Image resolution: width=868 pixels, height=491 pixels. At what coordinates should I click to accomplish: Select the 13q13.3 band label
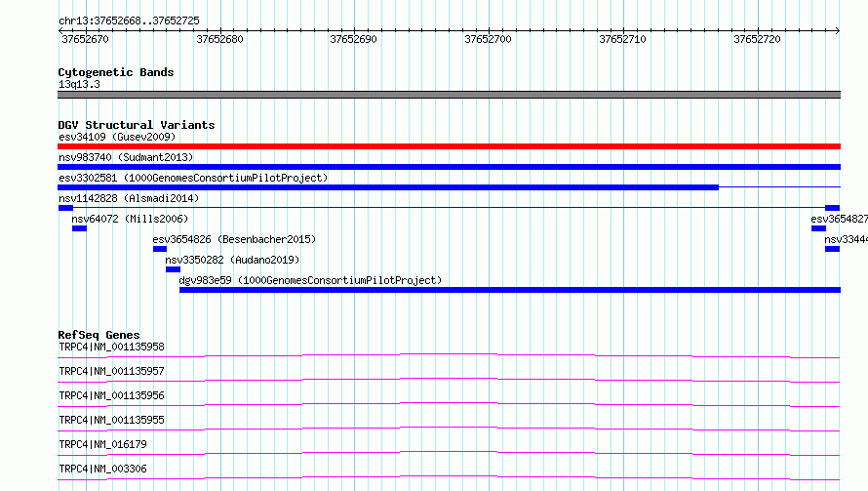(79, 84)
